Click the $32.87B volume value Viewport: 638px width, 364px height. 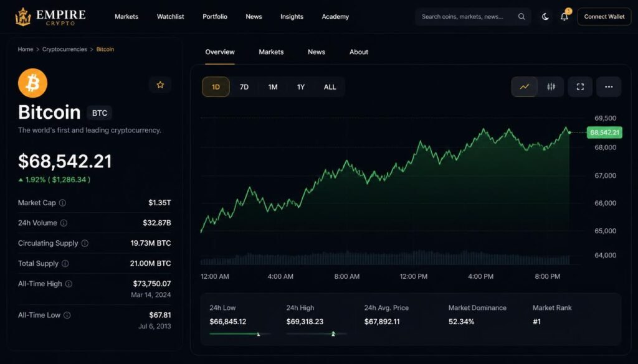coord(156,223)
